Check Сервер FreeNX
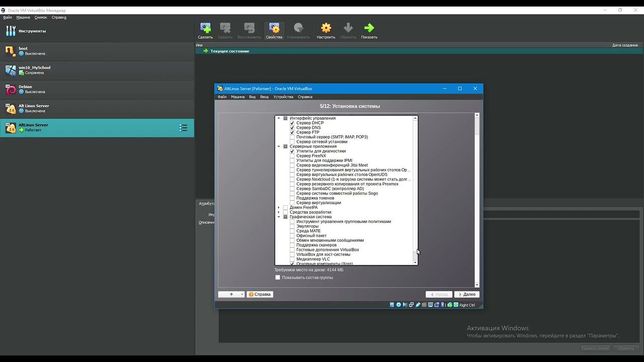Image resolution: width=644 pixels, height=362 pixels. click(292, 156)
